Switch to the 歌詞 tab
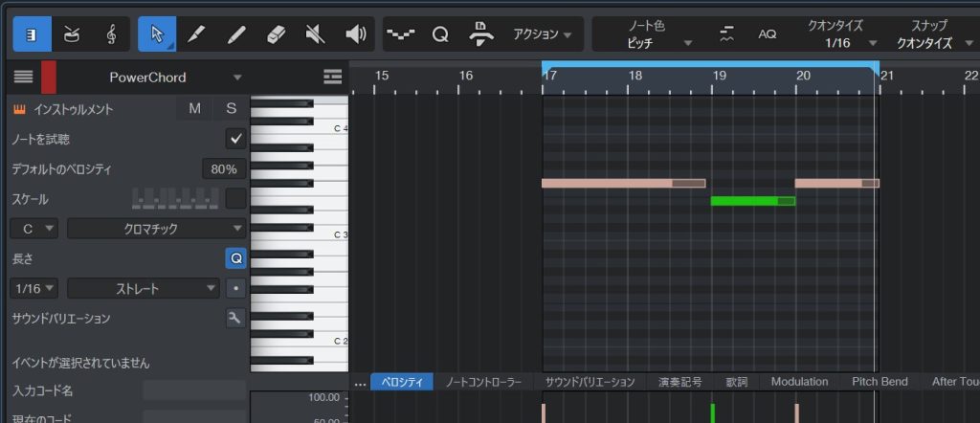 click(x=736, y=382)
